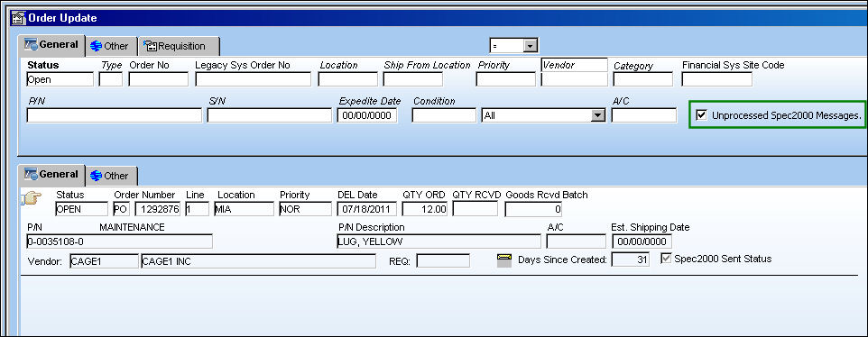Image resolution: width=868 pixels, height=337 pixels.
Task: Open the Requisition tab
Action: pyautogui.click(x=179, y=46)
